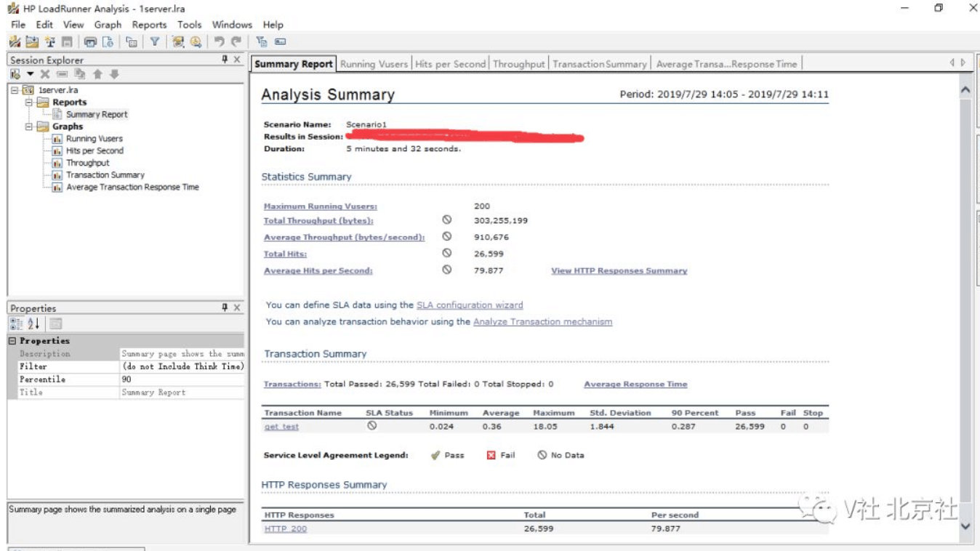Select Summary Report in the Session Explorer tree
The image size is (980, 551).
(97, 114)
